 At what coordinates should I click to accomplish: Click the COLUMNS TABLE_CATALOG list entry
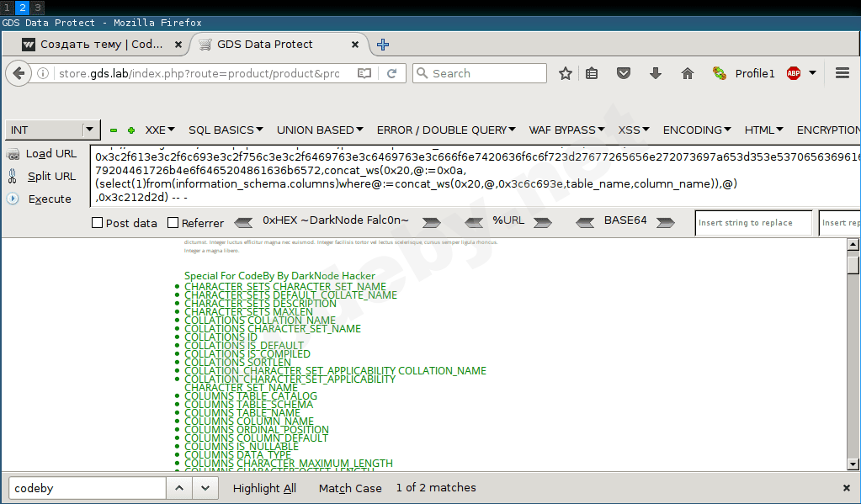(x=251, y=396)
